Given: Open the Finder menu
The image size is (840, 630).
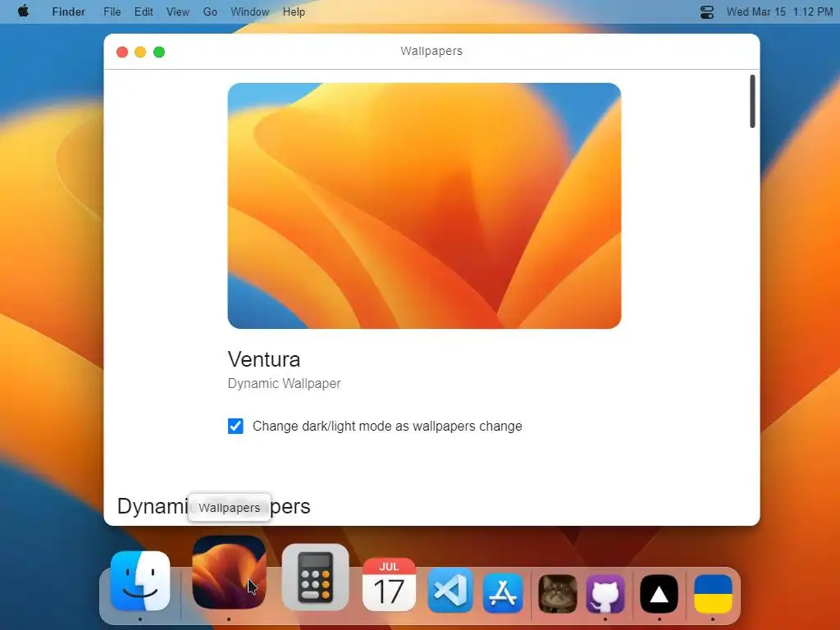Looking at the screenshot, I should (69, 11).
